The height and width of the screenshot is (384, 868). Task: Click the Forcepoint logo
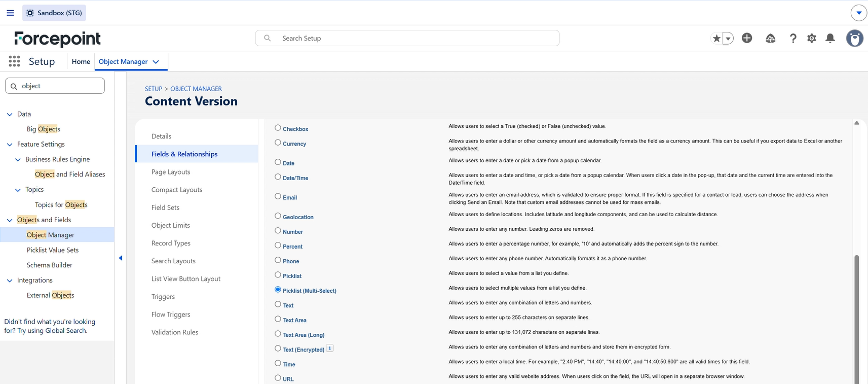tap(57, 39)
